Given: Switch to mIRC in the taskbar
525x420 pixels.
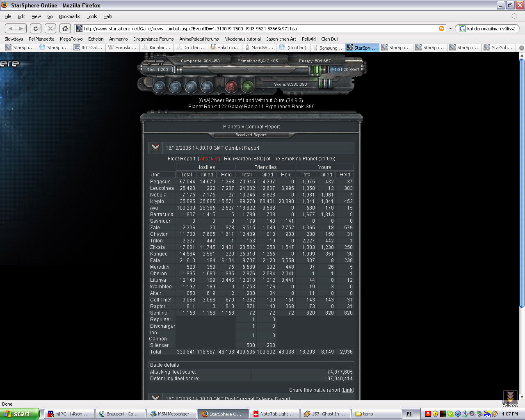Looking at the screenshot, I should click(x=69, y=414).
